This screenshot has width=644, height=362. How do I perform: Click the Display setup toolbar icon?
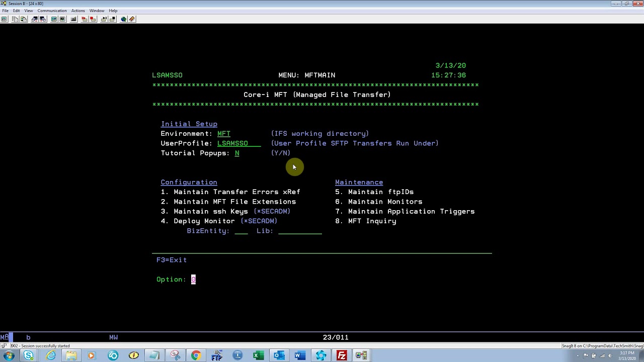pos(54,19)
